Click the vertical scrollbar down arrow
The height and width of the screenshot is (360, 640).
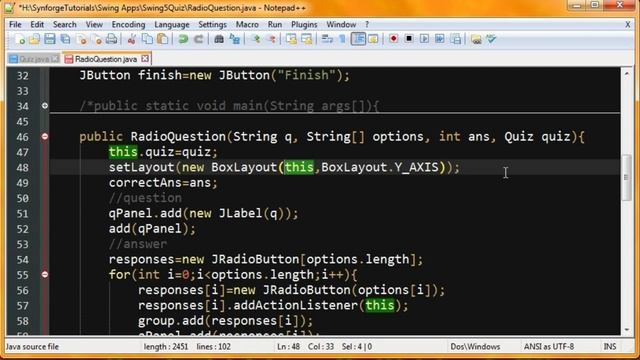click(x=627, y=330)
